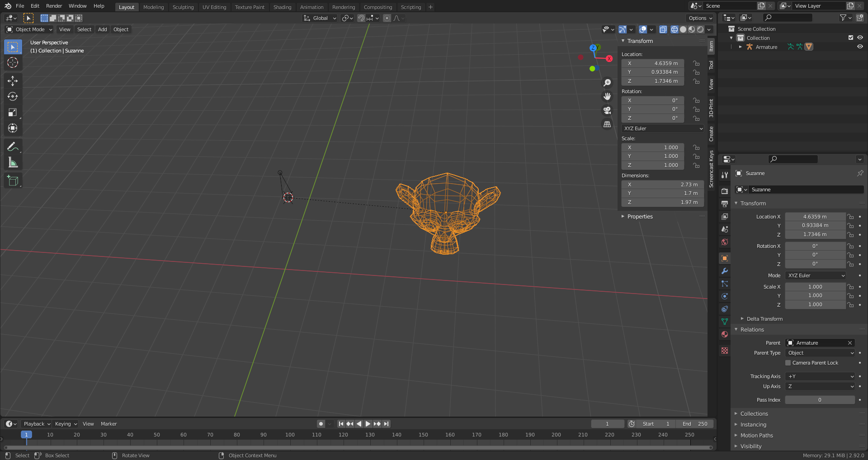868x460 pixels.
Task: Open the Physics properties tab
Action: pyautogui.click(x=725, y=296)
